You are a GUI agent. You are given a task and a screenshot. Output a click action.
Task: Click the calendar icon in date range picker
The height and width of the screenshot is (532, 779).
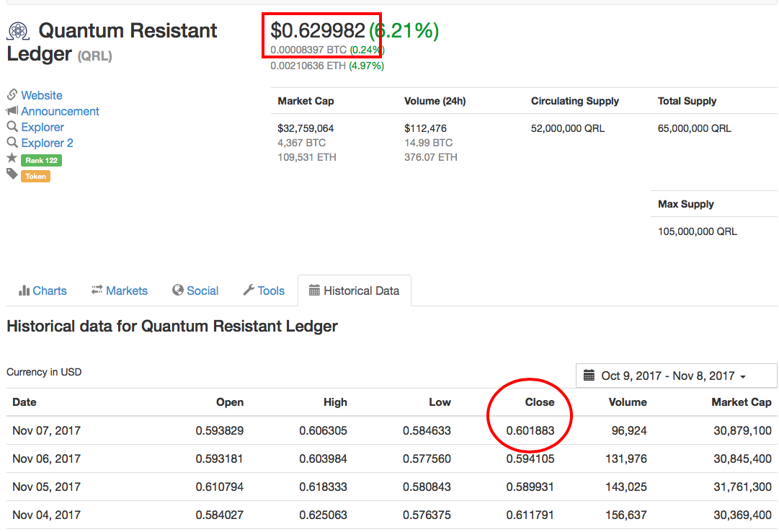click(589, 376)
